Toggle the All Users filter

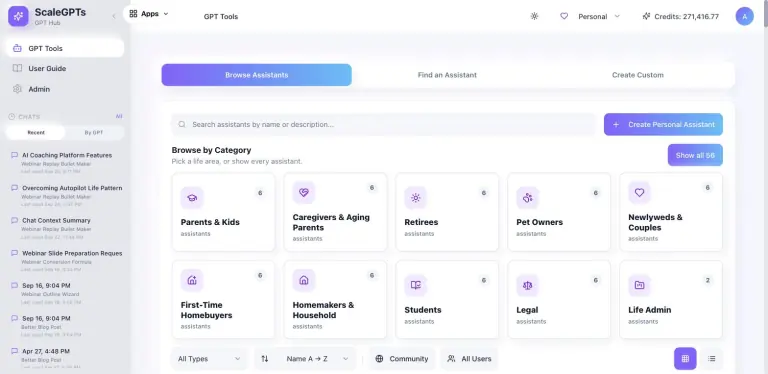click(469, 359)
